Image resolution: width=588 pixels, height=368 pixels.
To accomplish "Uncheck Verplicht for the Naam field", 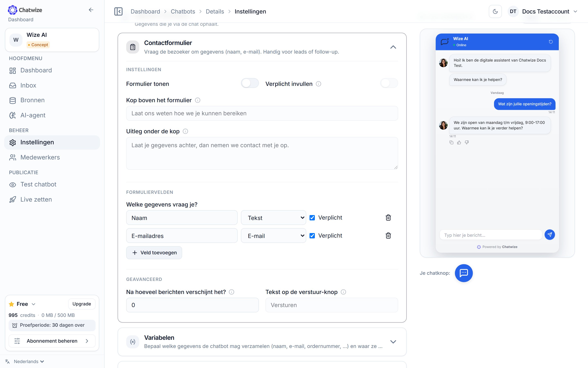I will coord(312,218).
